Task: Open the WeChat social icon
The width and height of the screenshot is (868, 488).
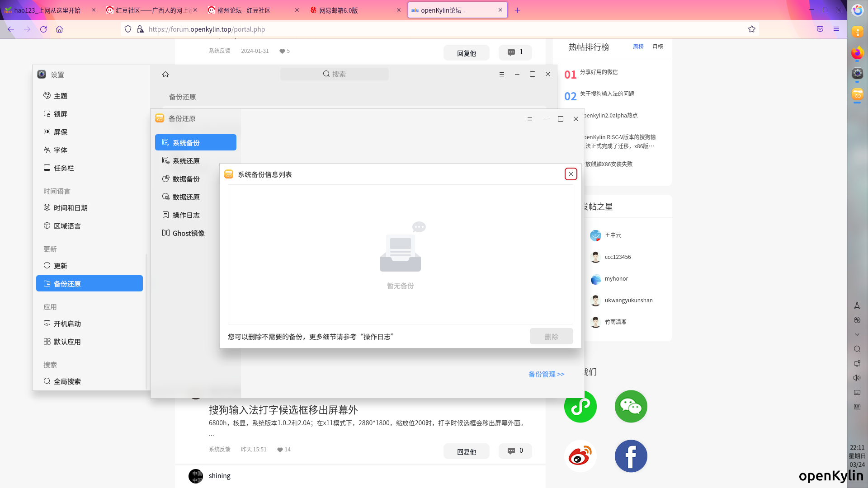Action: coord(631,407)
